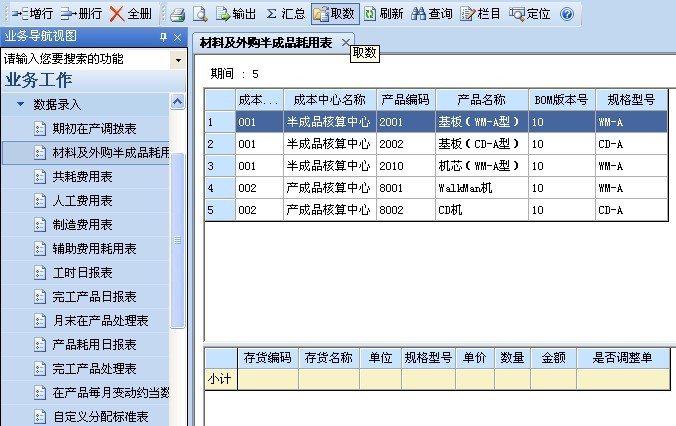Viewport: 676px width, 426px height.
Task: Open 完工产品日报表 in navigation tree
Action: (x=94, y=297)
